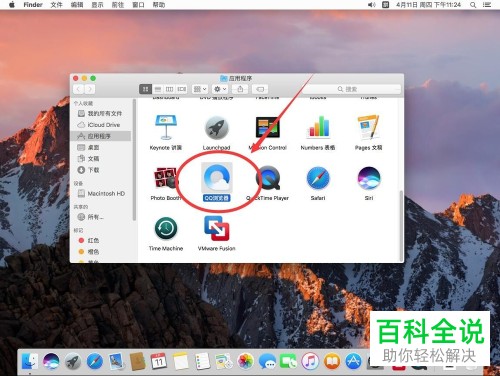Click the Edit Tags toolbar button
This screenshot has width=500, height=376.
260,89
